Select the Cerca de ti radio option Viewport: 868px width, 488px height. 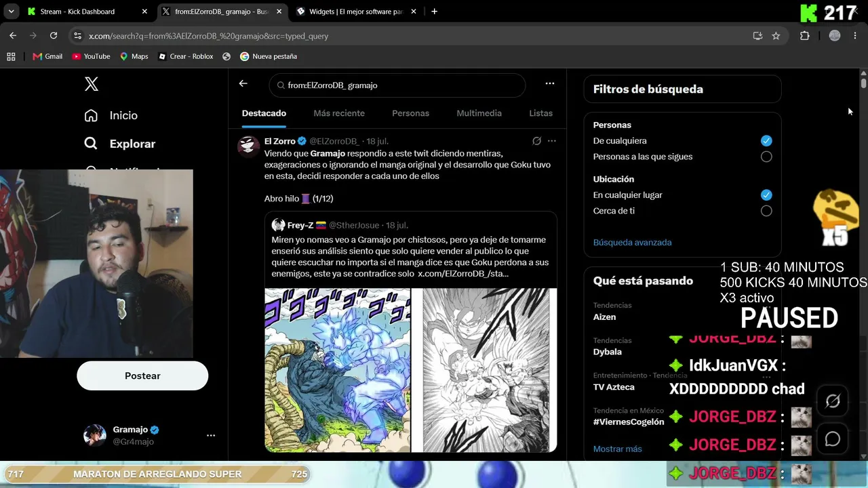(766, 211)
